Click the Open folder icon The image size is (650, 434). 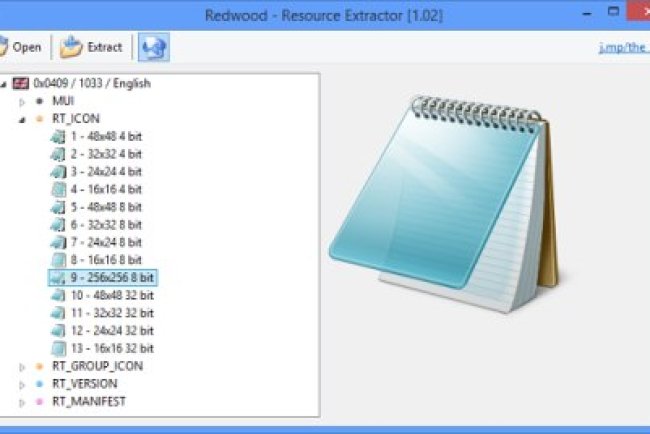pyautogui.click(x=3, y=47)
